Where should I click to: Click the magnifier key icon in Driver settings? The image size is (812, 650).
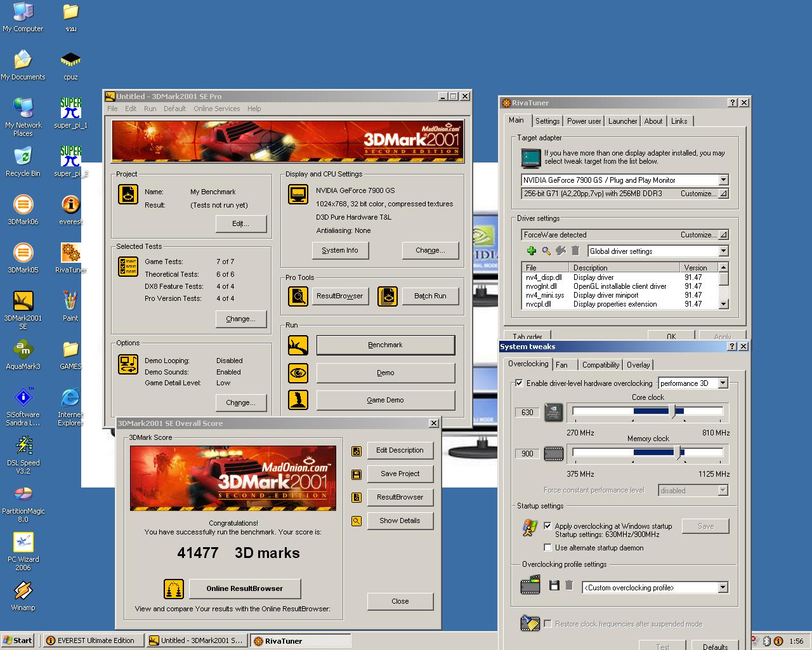click(x=546, y=251)
